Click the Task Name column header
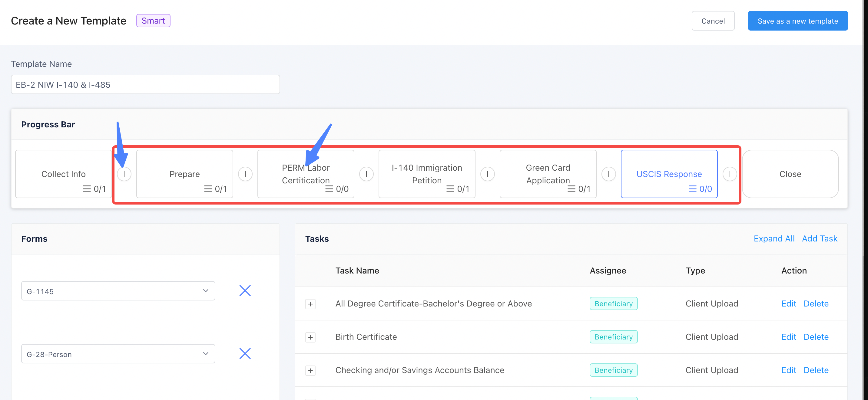The height and width of the screenshot is (400, 868). (x=357, y=271)
